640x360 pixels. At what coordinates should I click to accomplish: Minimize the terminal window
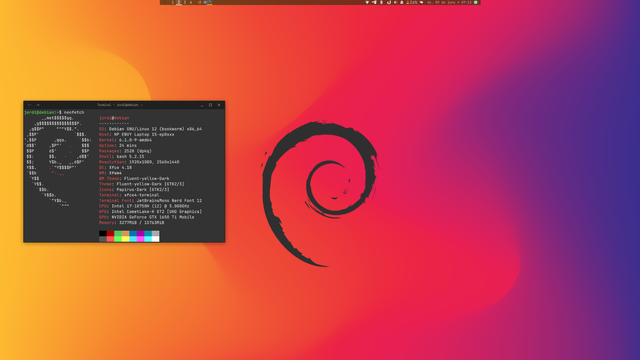[x=202, y=105]
